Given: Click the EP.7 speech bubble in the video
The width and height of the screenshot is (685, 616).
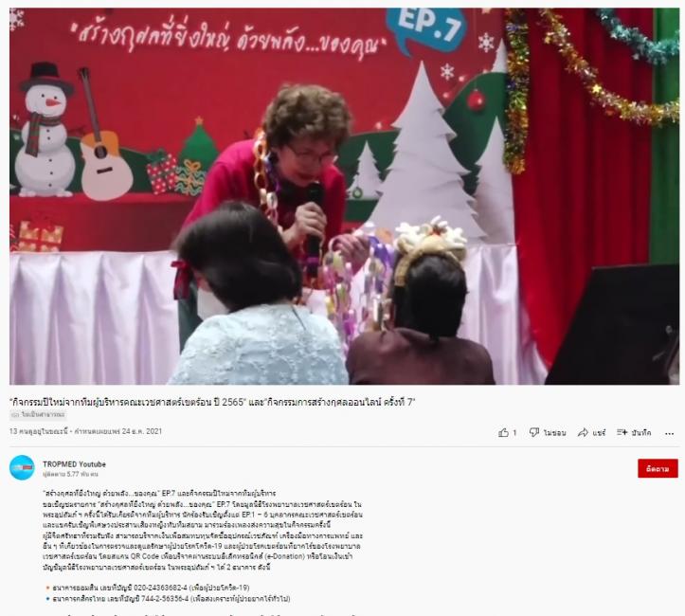Looking at the screenshot, I should pos(427,28).
